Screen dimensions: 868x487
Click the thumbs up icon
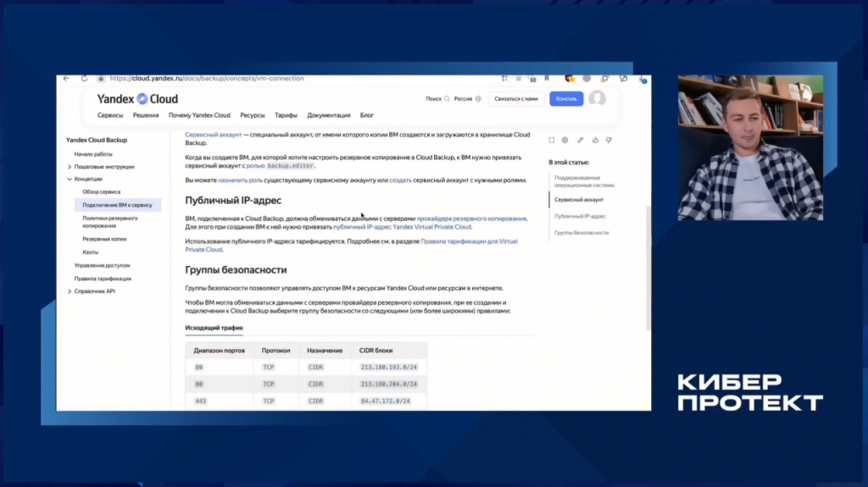click(595, 141)
